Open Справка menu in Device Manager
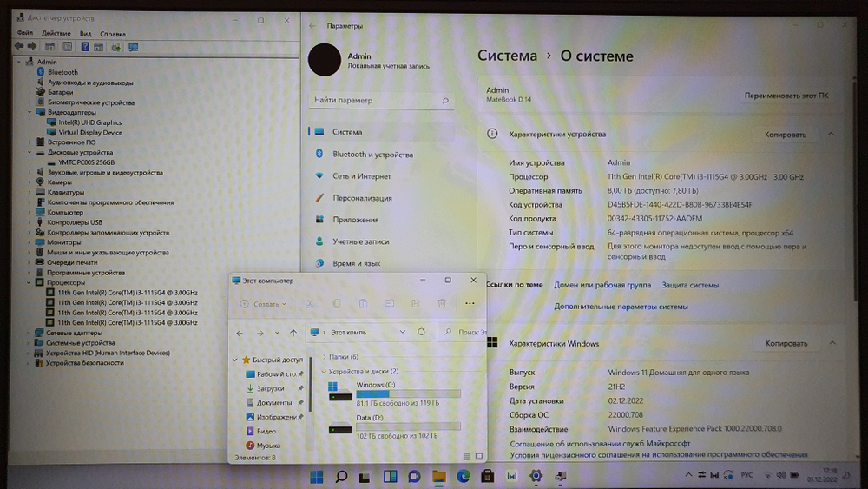868x489 pixels. [112, 34]
